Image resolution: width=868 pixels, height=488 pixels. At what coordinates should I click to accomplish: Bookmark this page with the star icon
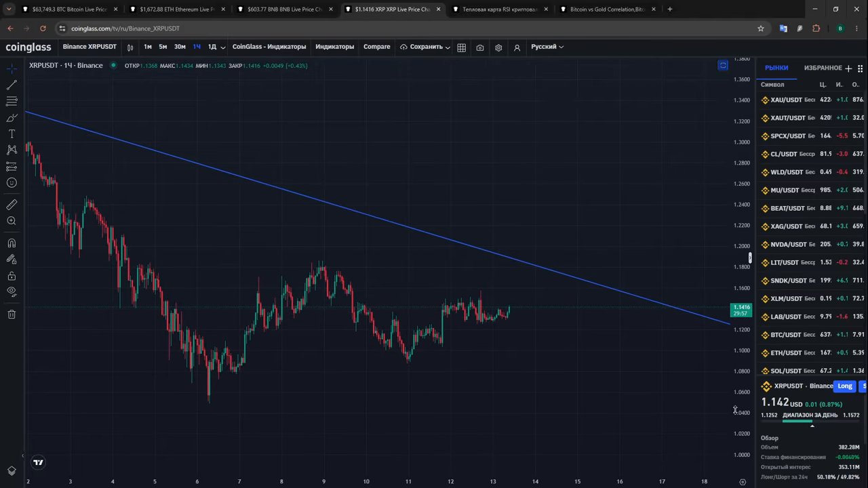(x=761, y=28)
